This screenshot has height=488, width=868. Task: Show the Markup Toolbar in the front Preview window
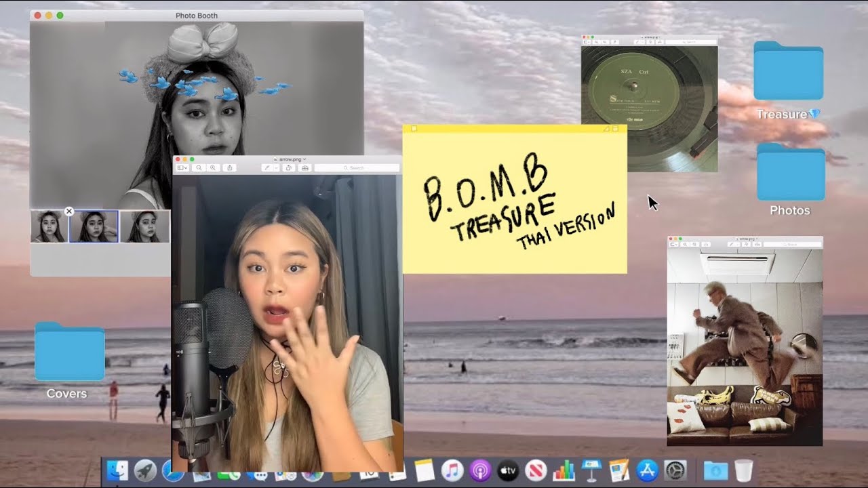click(x=304, y=167)
